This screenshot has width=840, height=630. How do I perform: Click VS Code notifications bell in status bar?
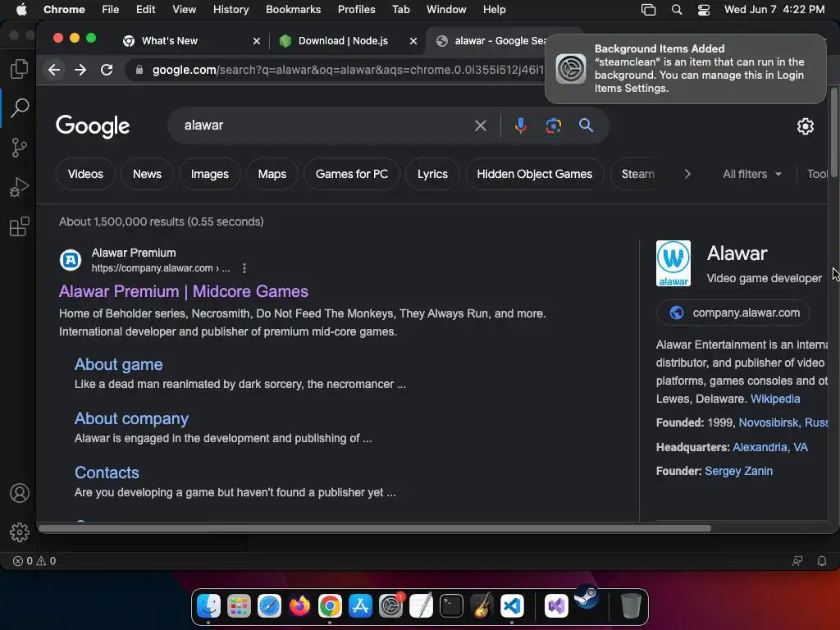821,561
